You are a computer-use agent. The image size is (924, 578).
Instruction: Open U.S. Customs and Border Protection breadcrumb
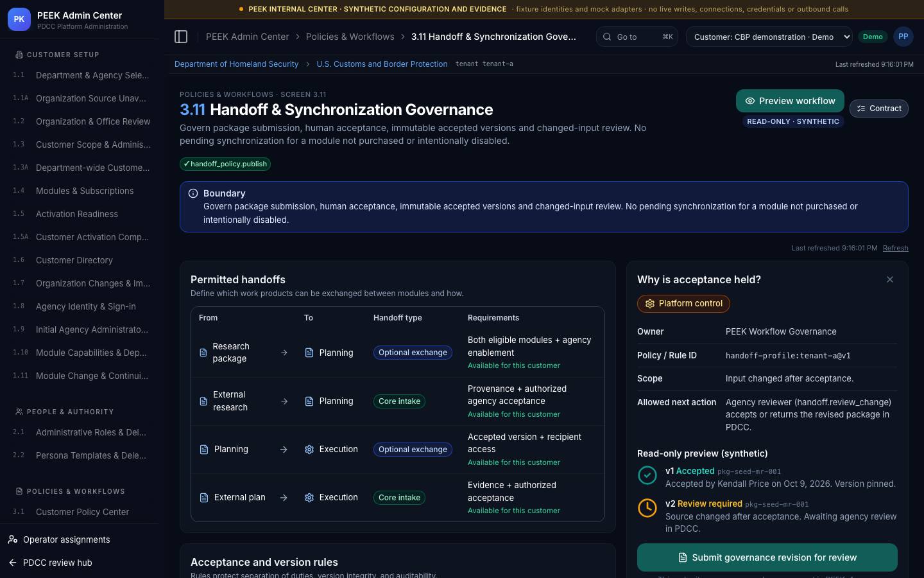(382, 64)
